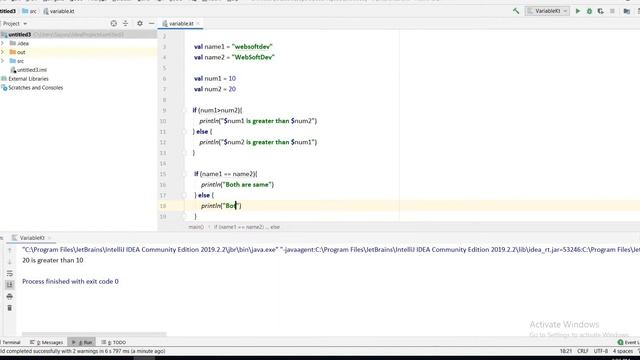
Task: Select the variable.kt editor tab
Action: tap(181, 24)
